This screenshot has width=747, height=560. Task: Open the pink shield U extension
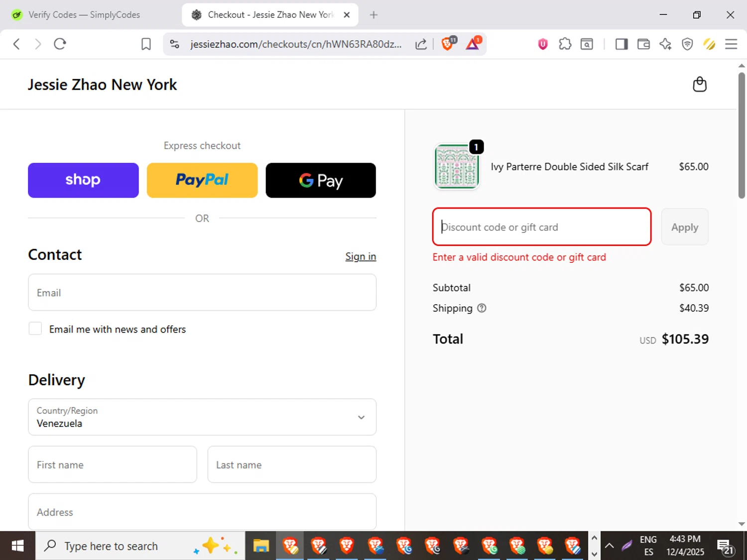tap(543, 44)
